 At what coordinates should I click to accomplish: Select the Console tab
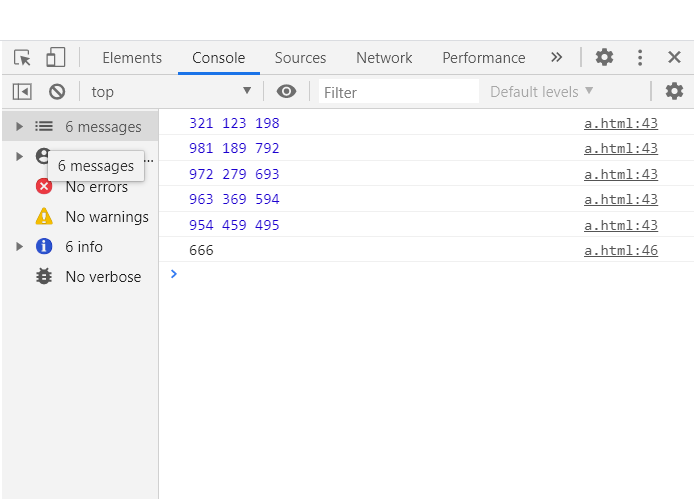pos(219,58)
